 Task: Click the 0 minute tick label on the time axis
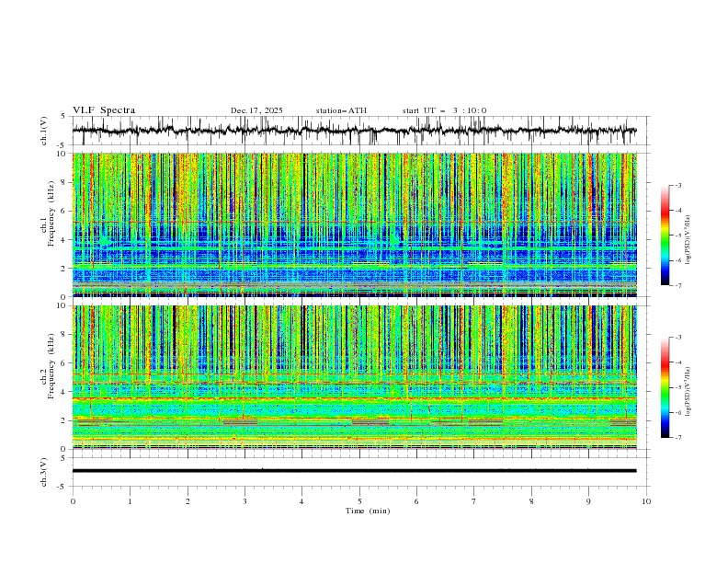coord(73,501)
